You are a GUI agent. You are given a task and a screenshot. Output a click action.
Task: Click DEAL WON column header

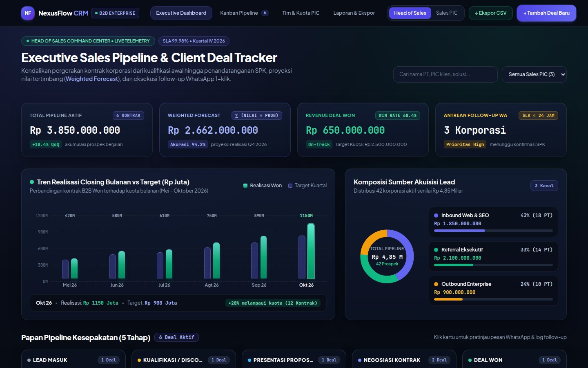[514, 360]
